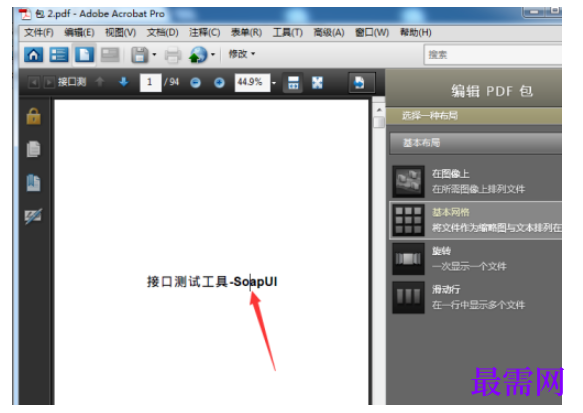Click the 滑动行 layout thumbnail
This screenshot has width=583, height=413.
(x=408, y=297)
